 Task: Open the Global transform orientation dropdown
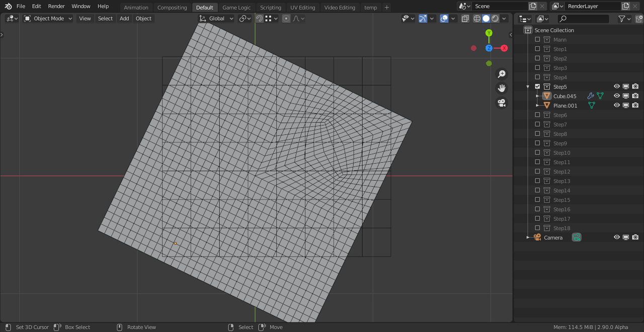[x=216, y=19]
